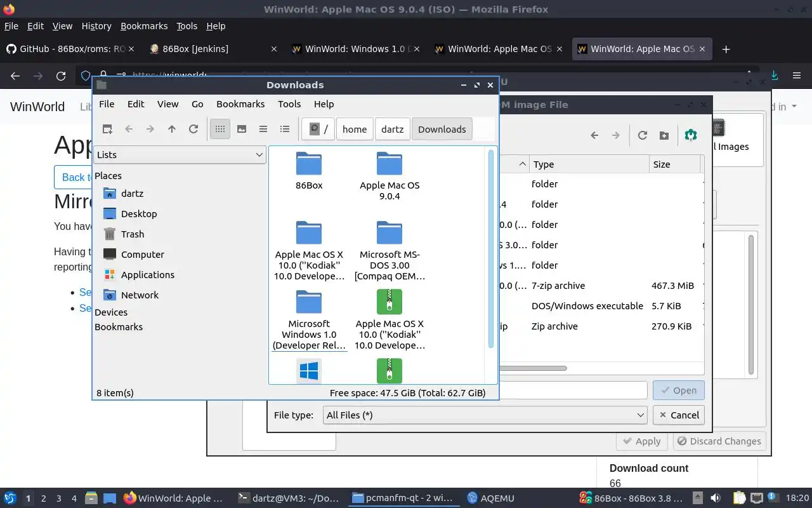Click Downloads window vertical scrollbar

[x=491, y=249]
